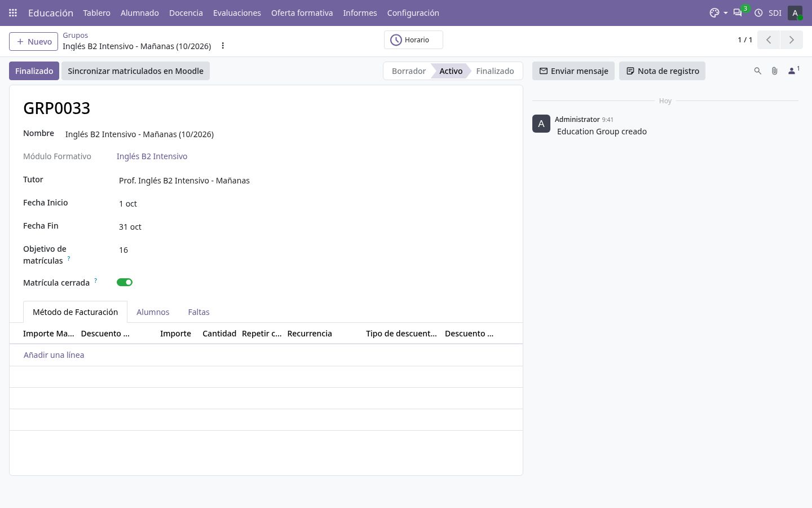Search messages with the magnifier icon
812x508 pixels.
click(x=758, y=71)
